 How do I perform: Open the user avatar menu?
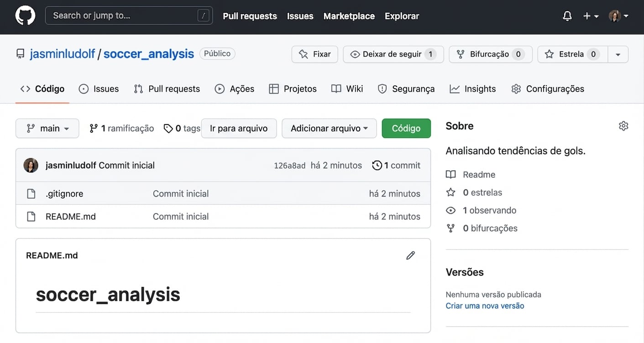(619, 16)
